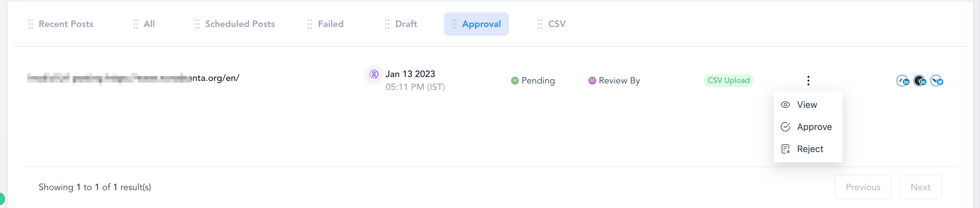Open the Scheduled Posts tab

point(240,24)
